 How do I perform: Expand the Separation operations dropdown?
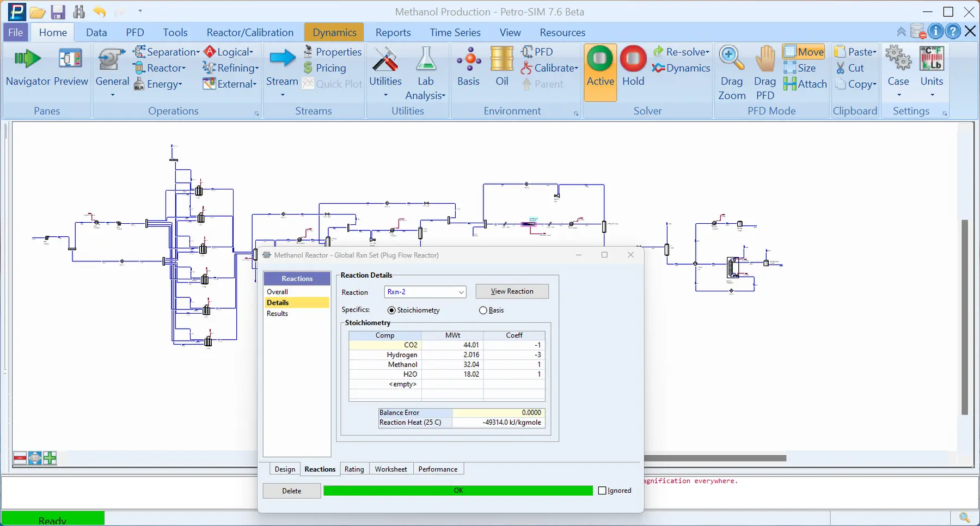[x=167, y=52]
